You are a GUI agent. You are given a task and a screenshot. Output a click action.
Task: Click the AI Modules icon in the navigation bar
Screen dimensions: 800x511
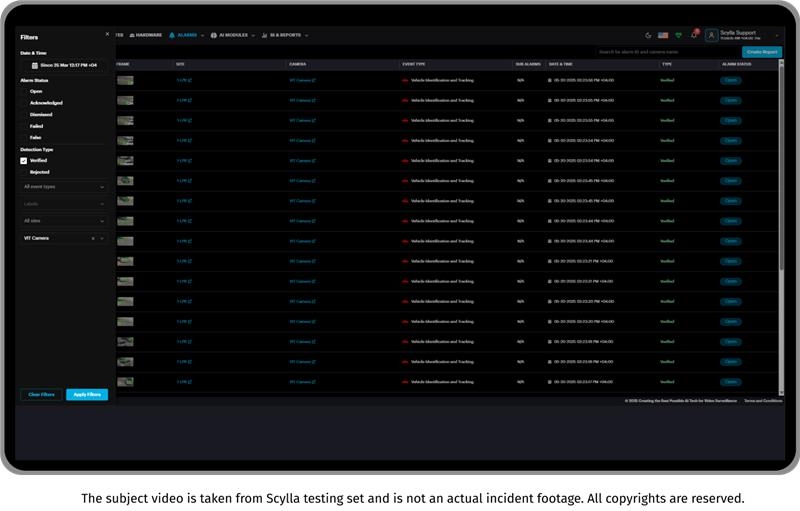tap(214, 35)
